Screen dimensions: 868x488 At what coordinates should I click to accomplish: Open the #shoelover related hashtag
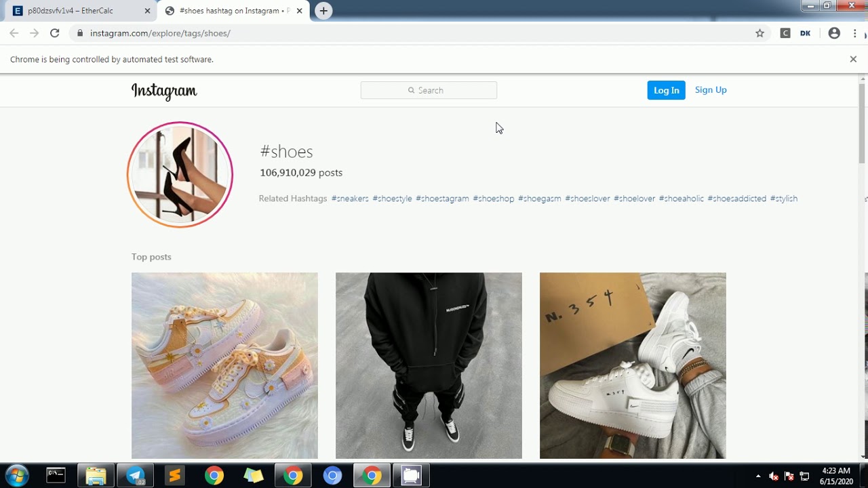[x=635, y=199]
